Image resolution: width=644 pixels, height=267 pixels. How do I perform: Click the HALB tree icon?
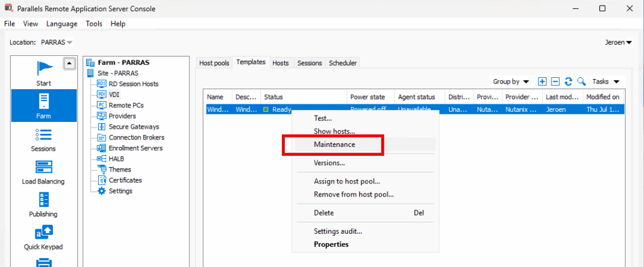(x=102, y=159)
